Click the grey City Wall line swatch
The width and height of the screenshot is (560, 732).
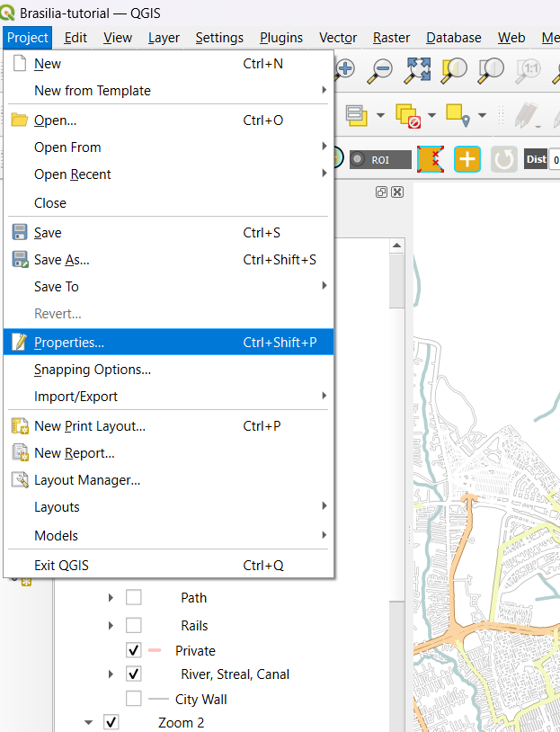[159, 699]
